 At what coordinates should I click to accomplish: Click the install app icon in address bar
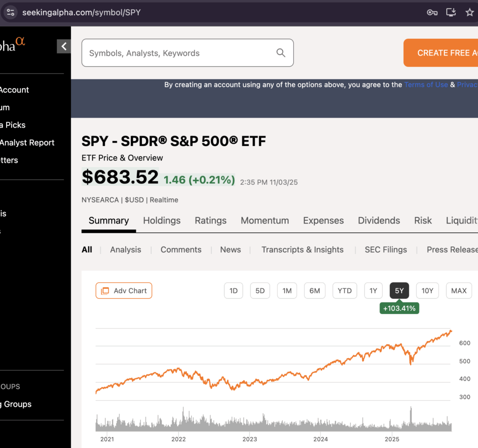click(451, 13)
